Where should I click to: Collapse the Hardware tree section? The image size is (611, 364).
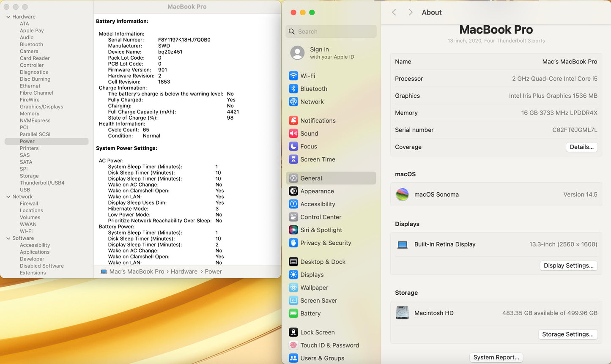[x=8, y=17]
